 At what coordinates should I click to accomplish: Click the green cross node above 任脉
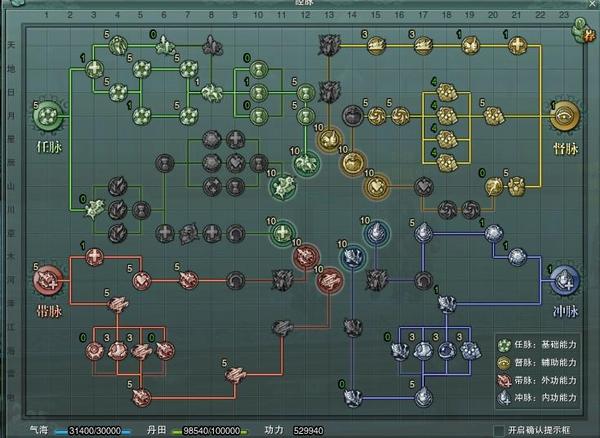pos(94,69)
